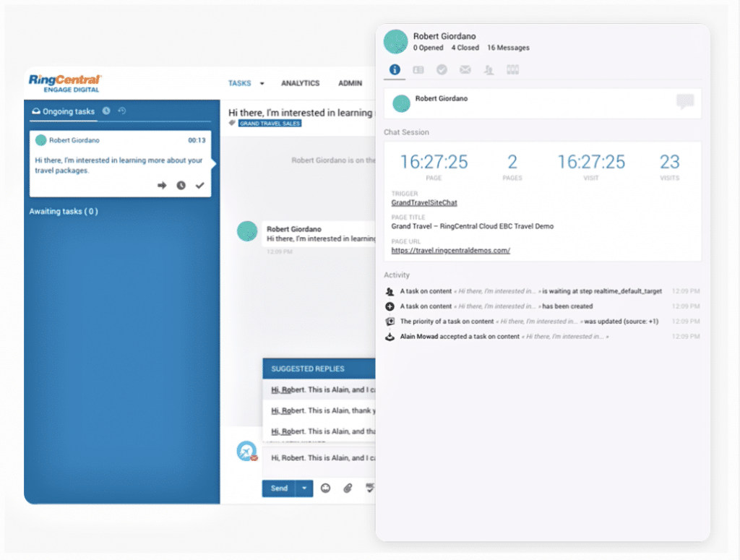Click the speech bubble icon on identity card
The image size is (740, 560).
684,102
